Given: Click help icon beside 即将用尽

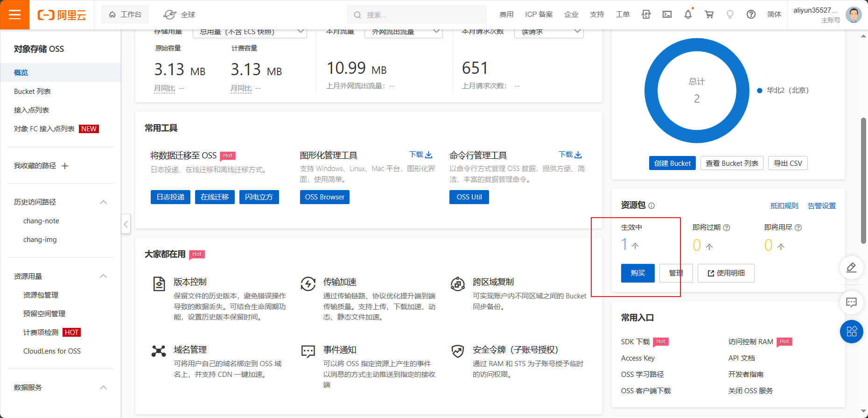Looking at the screenshot, I should tap(798, 227).
